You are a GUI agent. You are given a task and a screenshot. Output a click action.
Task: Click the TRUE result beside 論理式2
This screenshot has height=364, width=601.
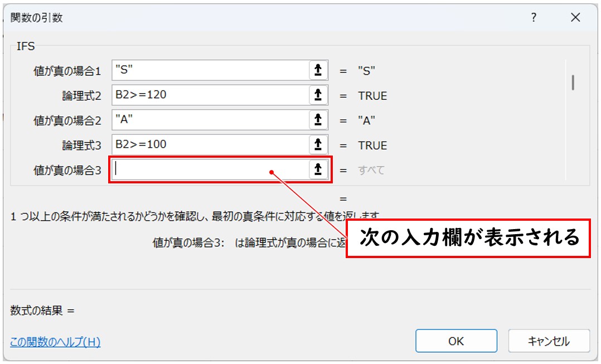tap(372, 96)
